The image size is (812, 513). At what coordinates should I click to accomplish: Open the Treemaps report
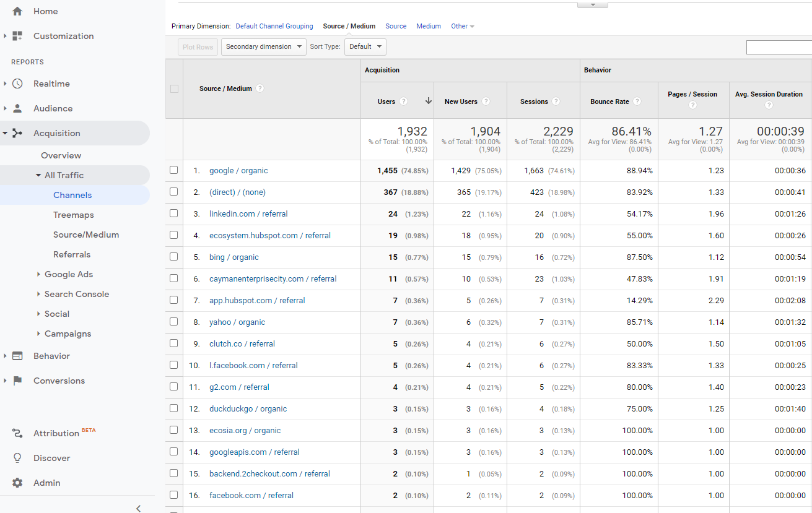pyautogui.click(x=74, y=215)
